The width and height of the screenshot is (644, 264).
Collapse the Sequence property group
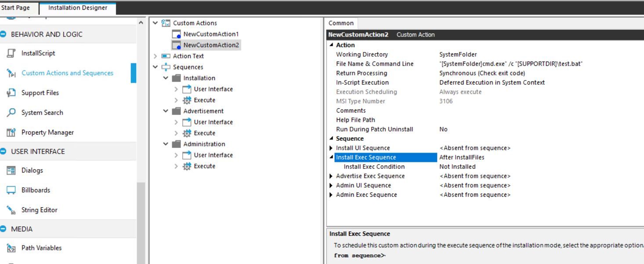coord(331,139)
